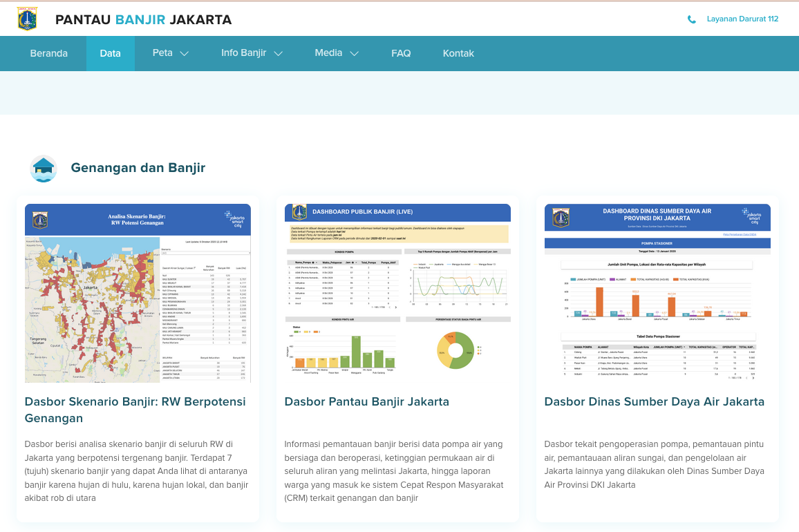Click the crest icon in Dashboard Publik Banjir header
Viewport: 799px width, 532px height.
click(x=299, y=212)
